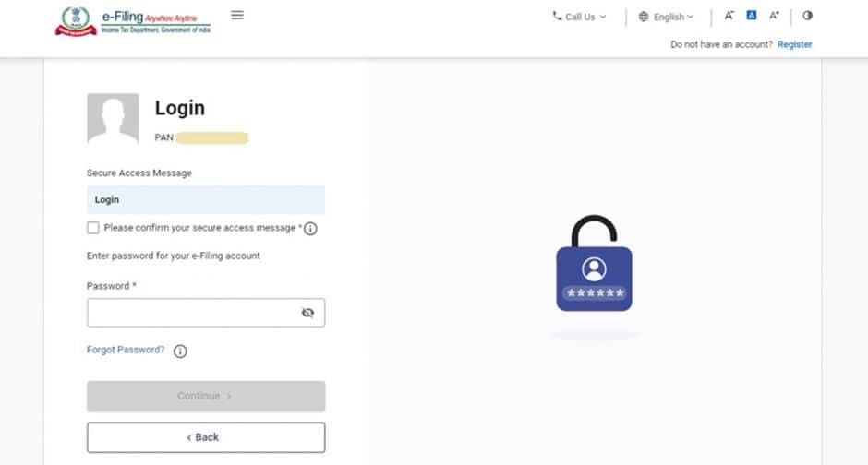This screenshot has width=868, height=465.
Task: Open the English language dropdown
Action: coord(667,17)
